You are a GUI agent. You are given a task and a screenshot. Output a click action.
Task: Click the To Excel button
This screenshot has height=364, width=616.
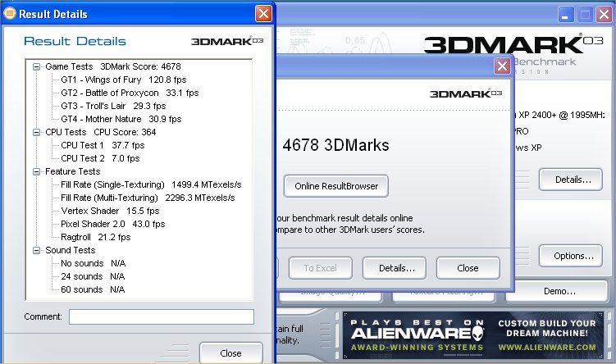(320, 268)
